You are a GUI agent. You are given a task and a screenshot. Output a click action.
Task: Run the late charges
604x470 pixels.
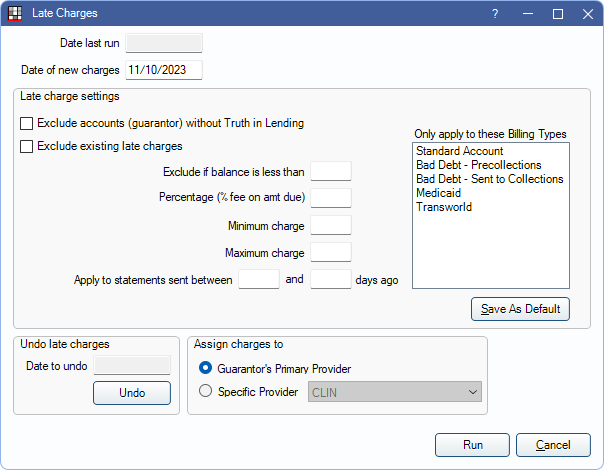click(473, 446)
